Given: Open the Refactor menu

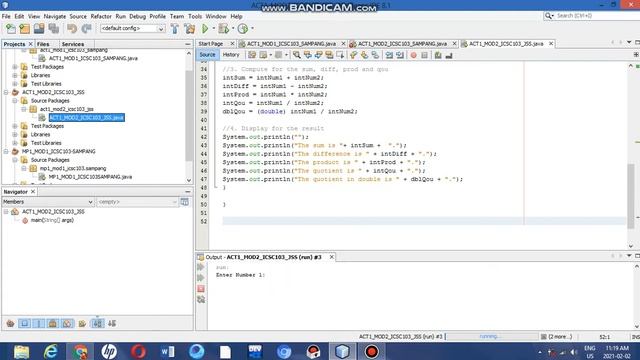Looking at the screenshot, I should point(101,16).
